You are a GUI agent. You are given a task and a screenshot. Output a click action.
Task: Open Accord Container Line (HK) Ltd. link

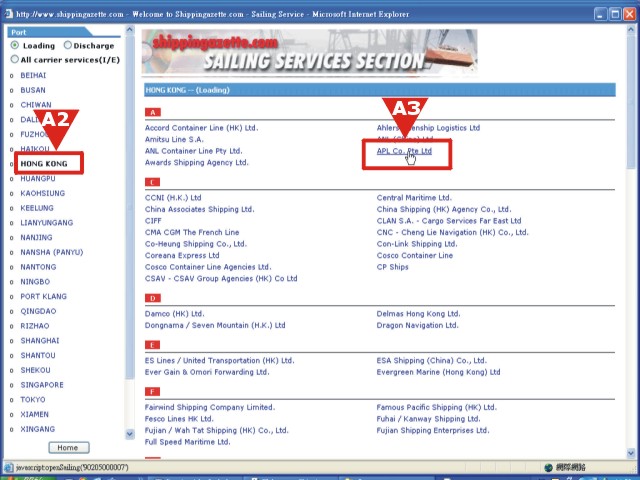point(202,128)
